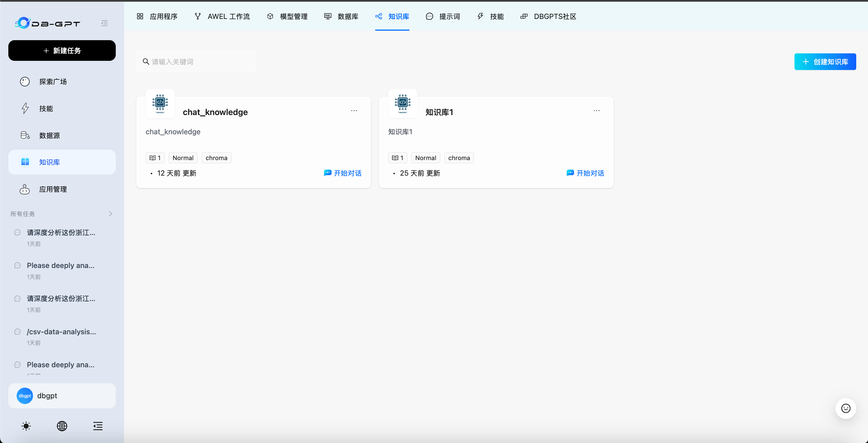The height and width of the screenshot is (443, 868).
Task: Click the 新建任务 button
Action: coord(62,50)
